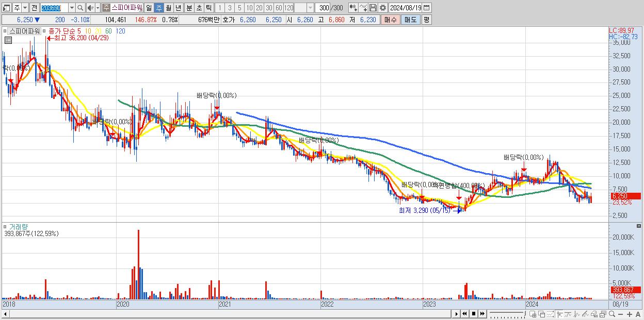Select the 30 interval button
Image resolution: width=644 pixels, height=320 pixels.
(x=269, y=8)
